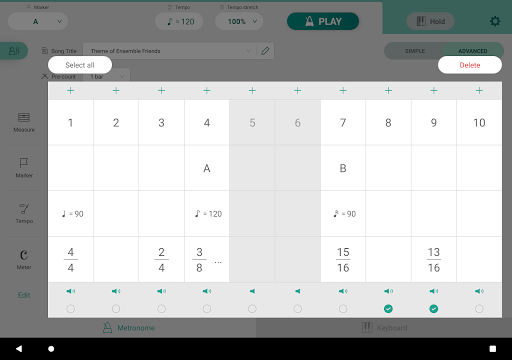
Task: Toggle the speaker icon under measure 3
Action: point(161,291)
